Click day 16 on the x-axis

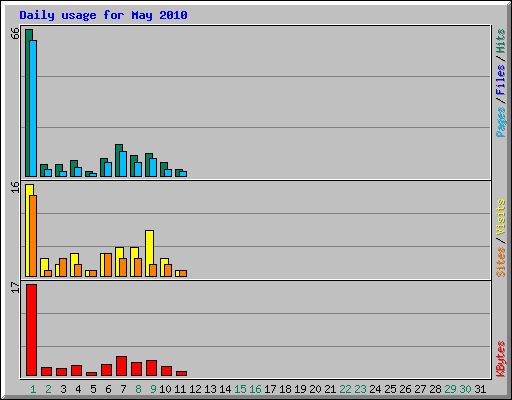(x=255, y=389)
